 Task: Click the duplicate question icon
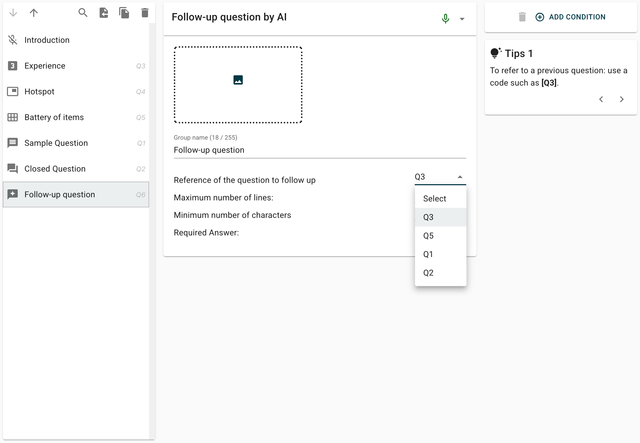[124, 13]
